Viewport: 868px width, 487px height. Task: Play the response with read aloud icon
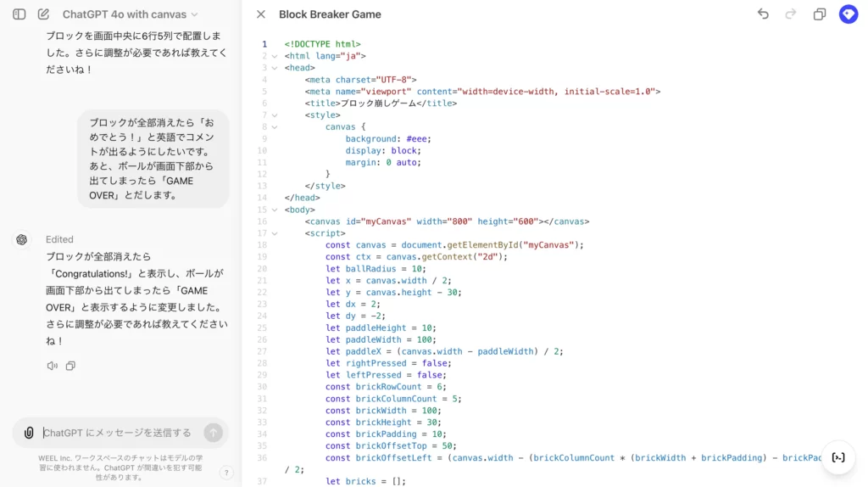[x=53, y=366]
